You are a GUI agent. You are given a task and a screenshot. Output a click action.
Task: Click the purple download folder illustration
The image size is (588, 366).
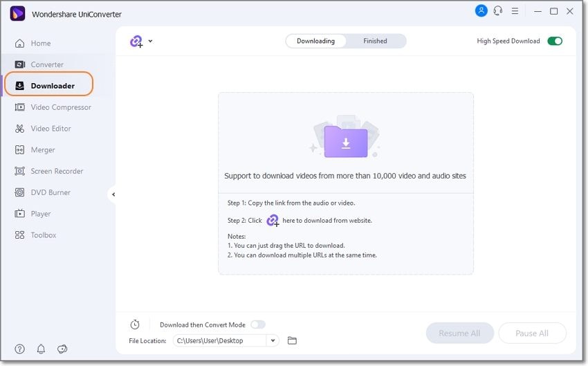(x=346, y=141)
